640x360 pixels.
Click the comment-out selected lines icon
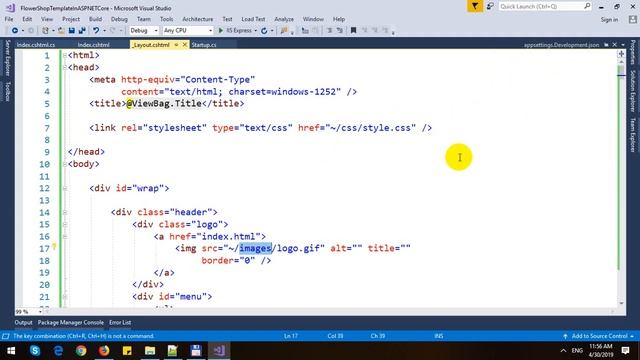(x=329, y=31)
